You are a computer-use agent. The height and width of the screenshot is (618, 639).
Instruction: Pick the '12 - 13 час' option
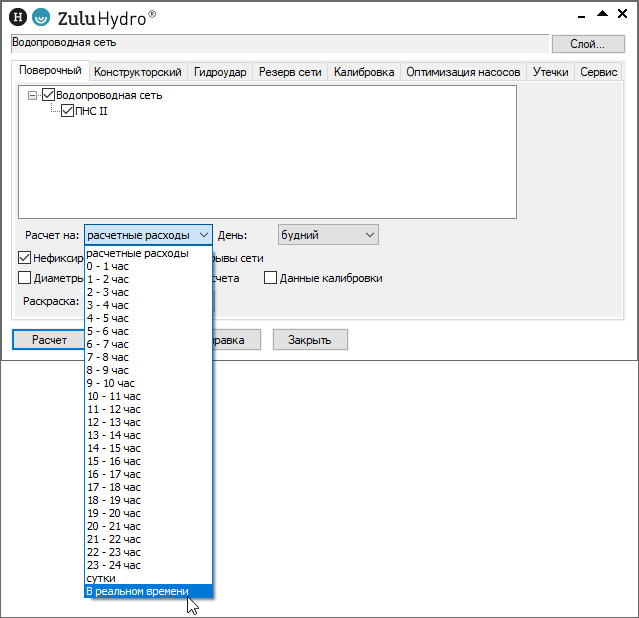coord(114,422)
